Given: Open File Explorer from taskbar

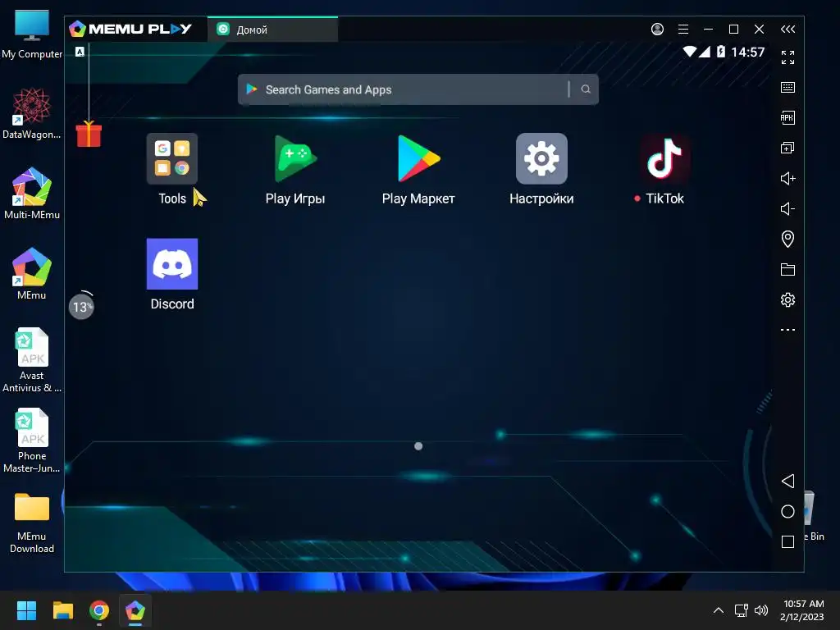Looking at the screenshot, I should tap(62, 610).
